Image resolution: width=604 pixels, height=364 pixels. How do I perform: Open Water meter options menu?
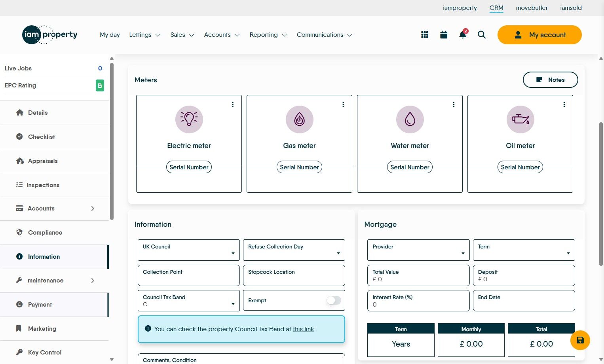(x=454, y=104)
